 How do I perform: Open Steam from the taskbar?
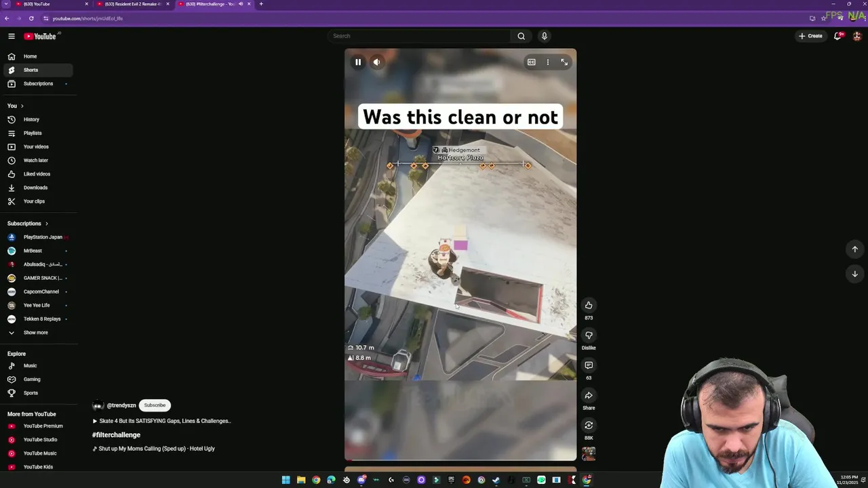pos(496,480)
